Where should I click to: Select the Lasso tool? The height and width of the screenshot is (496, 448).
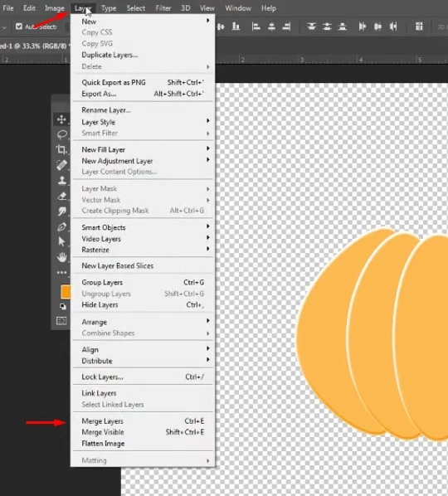click(x=61, y=134)
